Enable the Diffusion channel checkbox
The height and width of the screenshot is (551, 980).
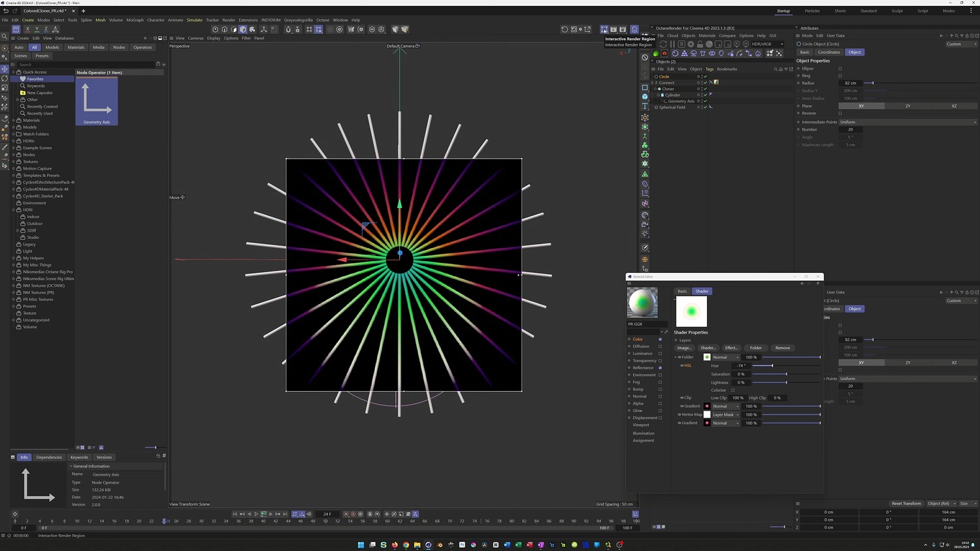(x=660, y=347)
